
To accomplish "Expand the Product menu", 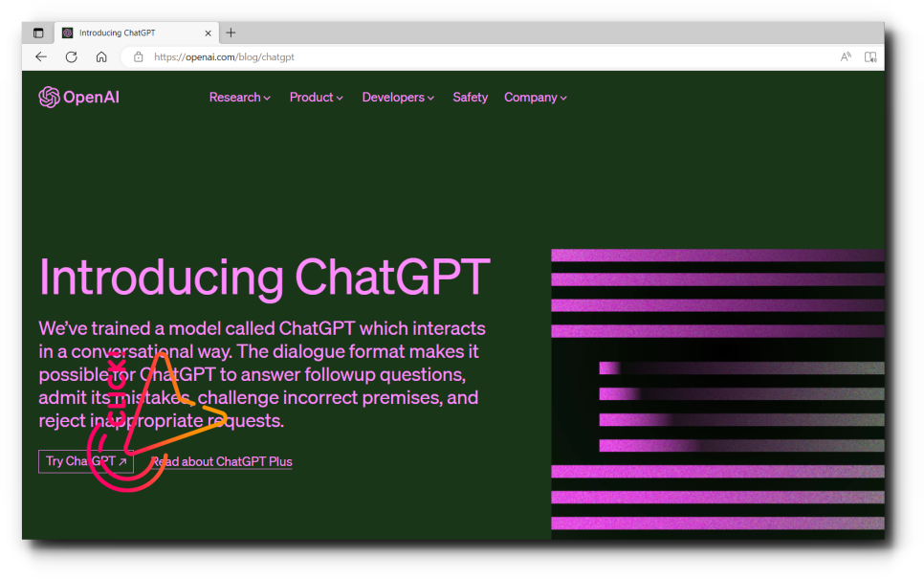I will click(x=317, y=98).
